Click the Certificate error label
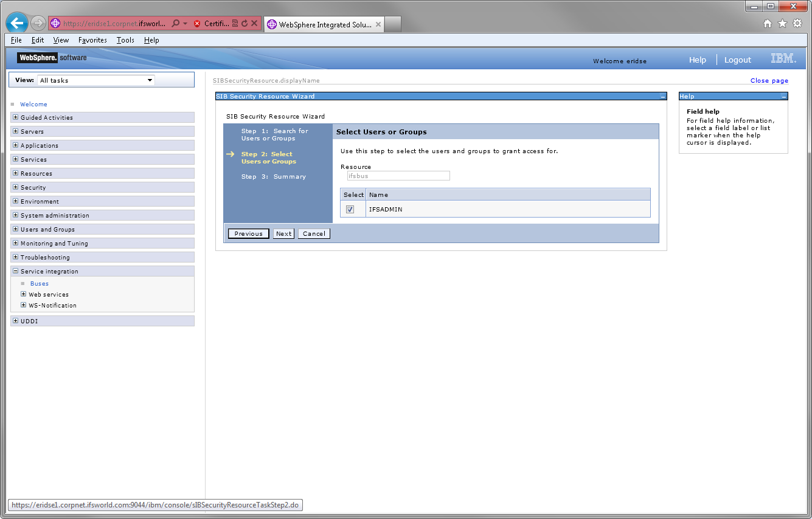This screenshot has width=812, height=519. tap(217, 24)
